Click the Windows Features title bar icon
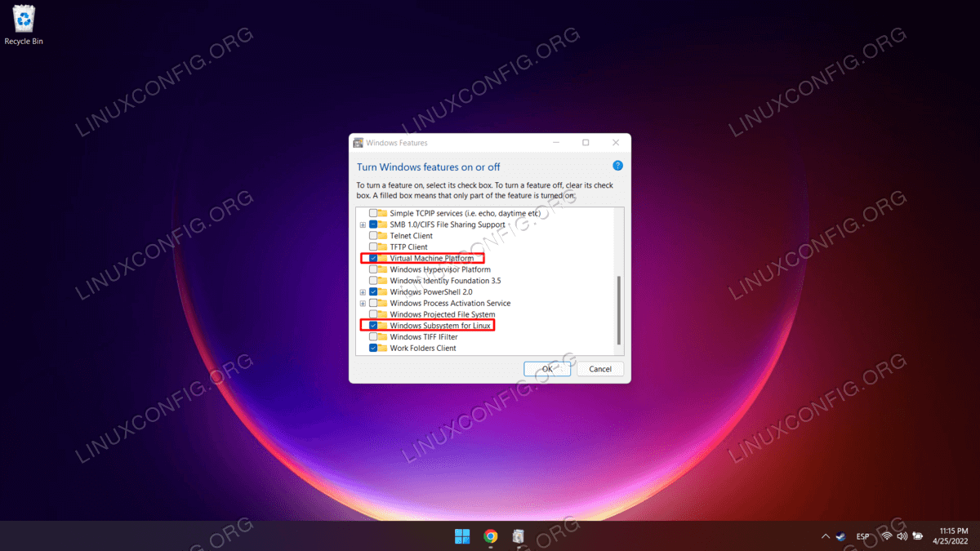The width and height of the screenshot is (980, 551). tap(358, 143)
